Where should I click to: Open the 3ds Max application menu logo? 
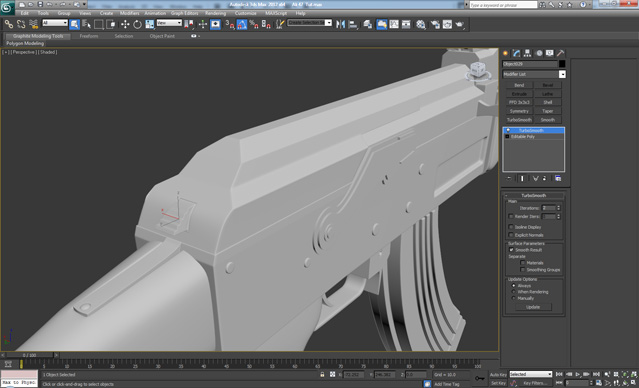(7, 8)
